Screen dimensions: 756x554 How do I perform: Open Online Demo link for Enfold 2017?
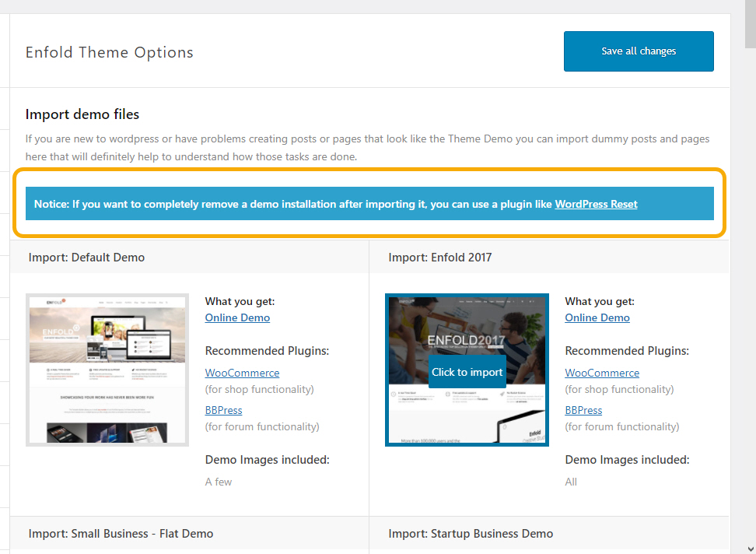597,317
